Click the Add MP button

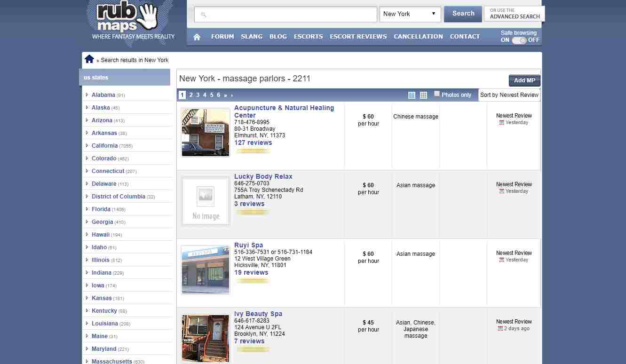[524, 80]
